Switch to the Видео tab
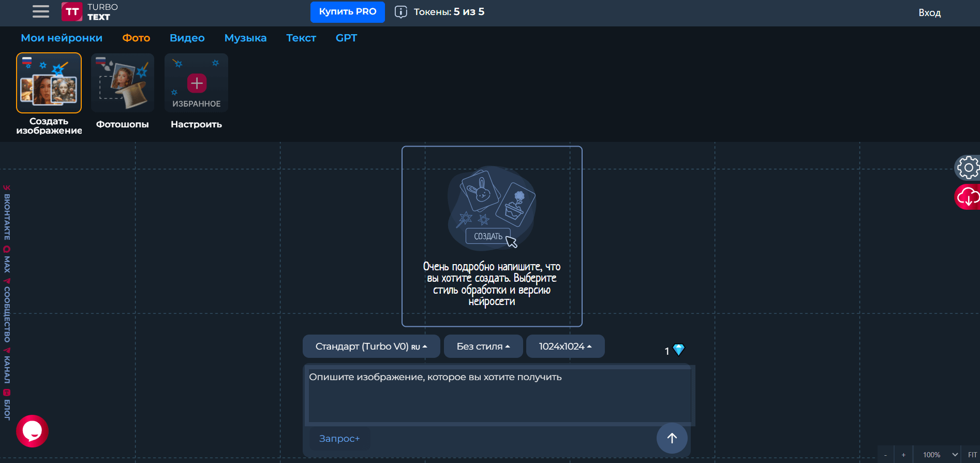Screen dimensions: 980x463 pyautogui.click(x=187, y=38)
